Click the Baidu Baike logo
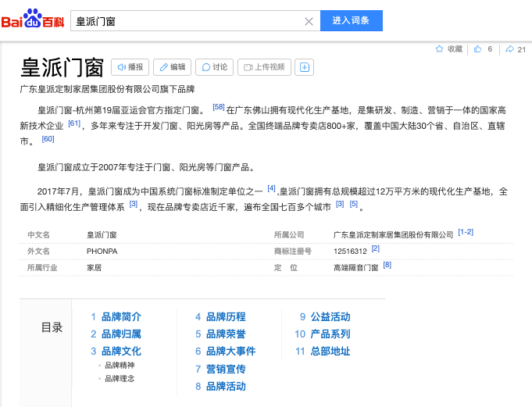This screenshot has width=532, height=407. click(x=33, y=19)
